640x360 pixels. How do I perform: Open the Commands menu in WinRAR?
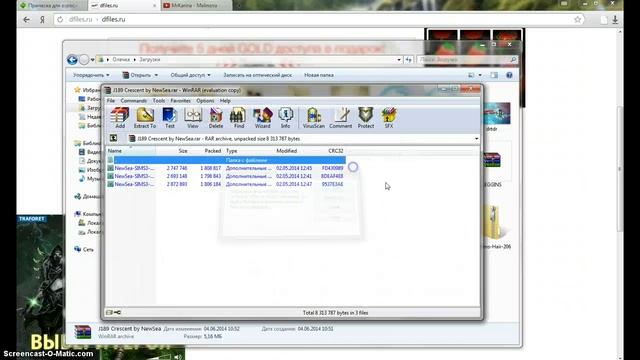click(x=133, y=100)
